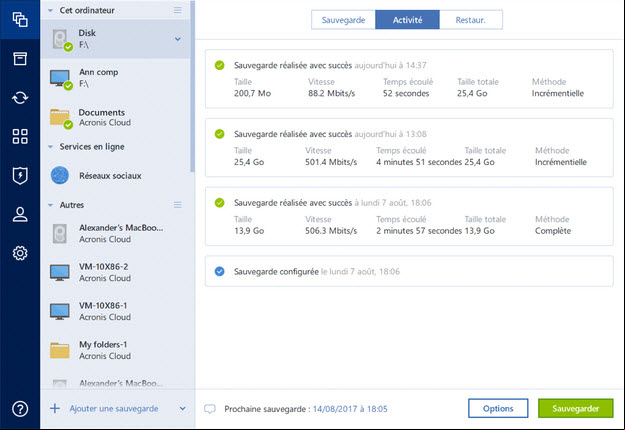Open the Backup section icon in sidebar

[x=20, y=19]
